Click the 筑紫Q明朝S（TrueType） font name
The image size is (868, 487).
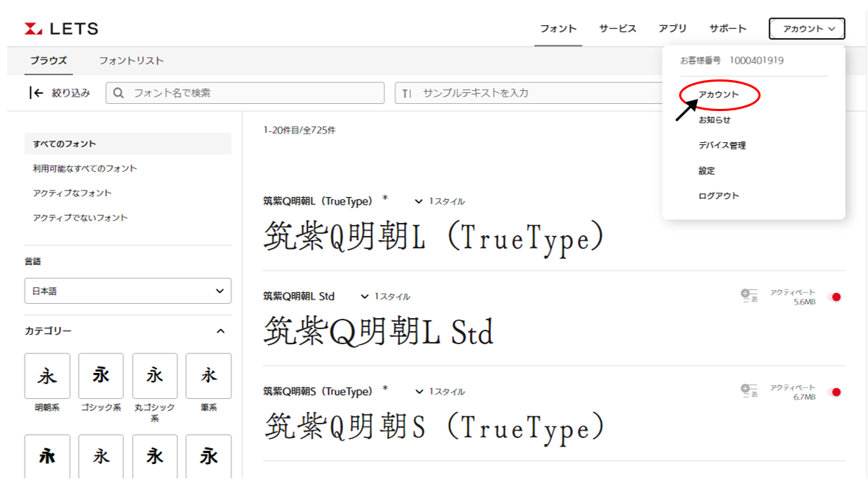[x=318, y=391]
